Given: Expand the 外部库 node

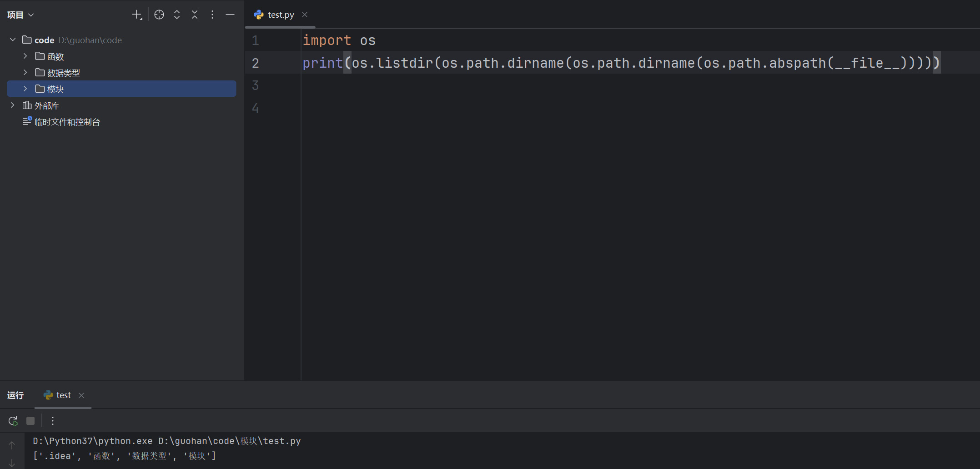Looking at the screenshot, I should click(13, 105).
